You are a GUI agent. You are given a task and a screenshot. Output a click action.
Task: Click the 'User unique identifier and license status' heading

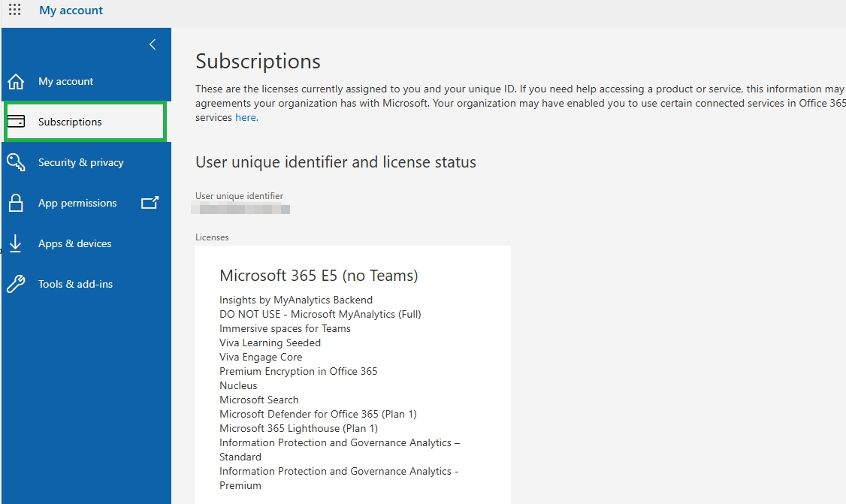336,162
